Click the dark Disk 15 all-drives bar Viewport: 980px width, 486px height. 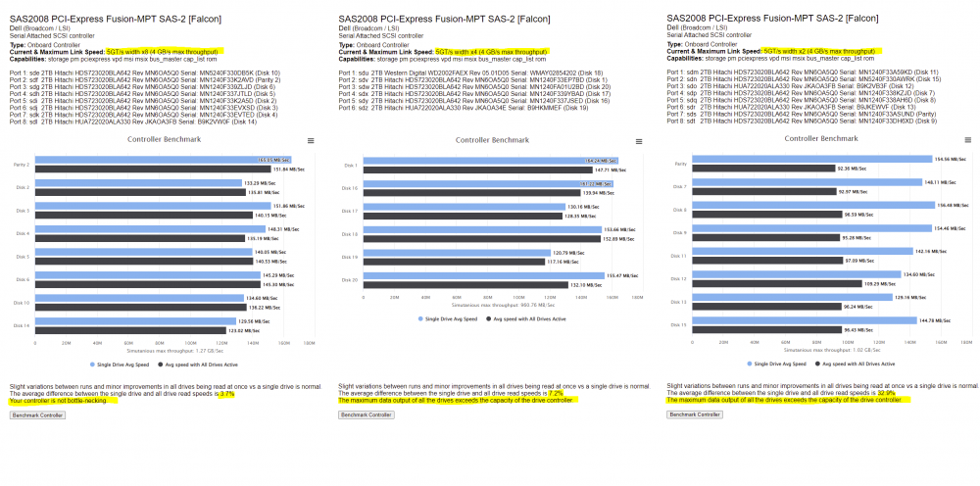pos(767,330)
